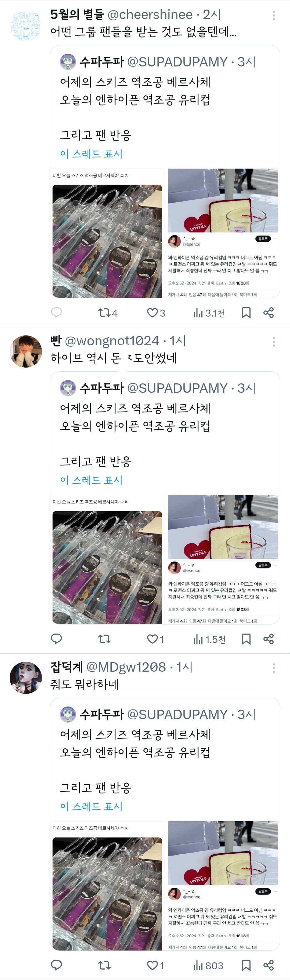290x980 pixels.
Task: Bookmark the 잡덕계 tweet
Action: pos(246,965)
